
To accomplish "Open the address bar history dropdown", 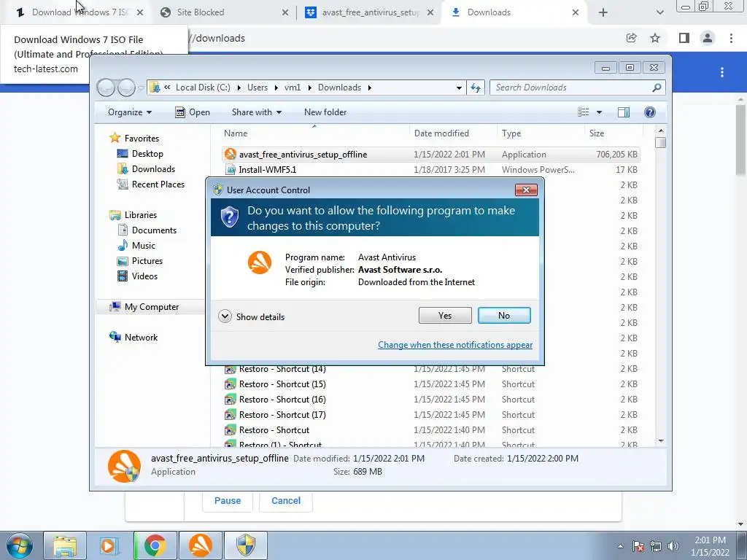I will click(459, 87).
